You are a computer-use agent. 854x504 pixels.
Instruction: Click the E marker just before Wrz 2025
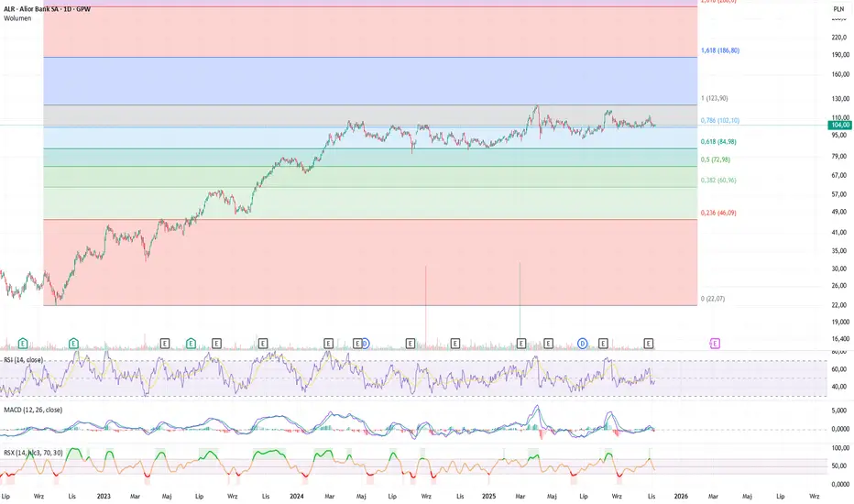tap(603, 344)
